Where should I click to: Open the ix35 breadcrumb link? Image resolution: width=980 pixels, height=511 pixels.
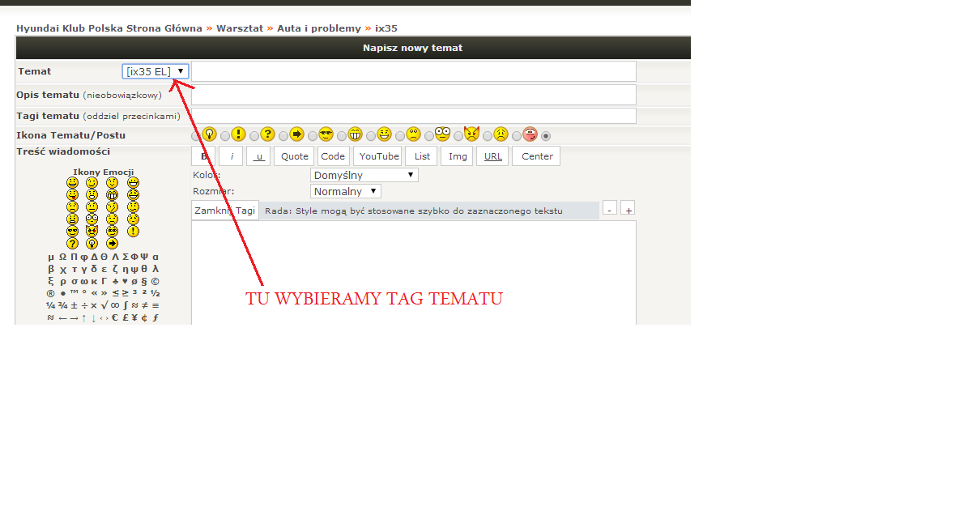386,28
